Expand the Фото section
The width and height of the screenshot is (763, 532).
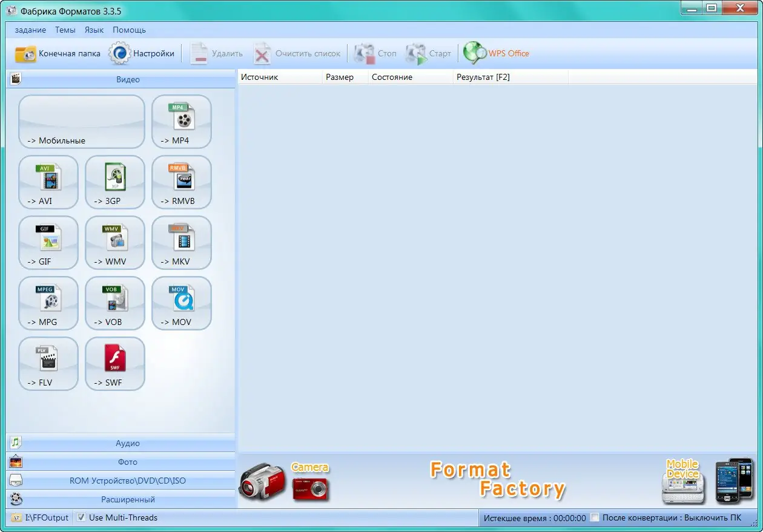(121, 462)
